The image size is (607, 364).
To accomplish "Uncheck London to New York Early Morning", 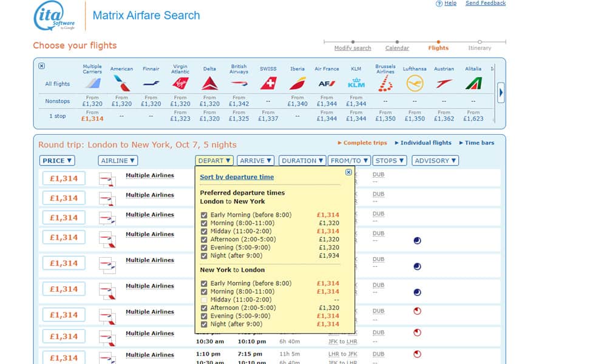I will pos(204,215).
